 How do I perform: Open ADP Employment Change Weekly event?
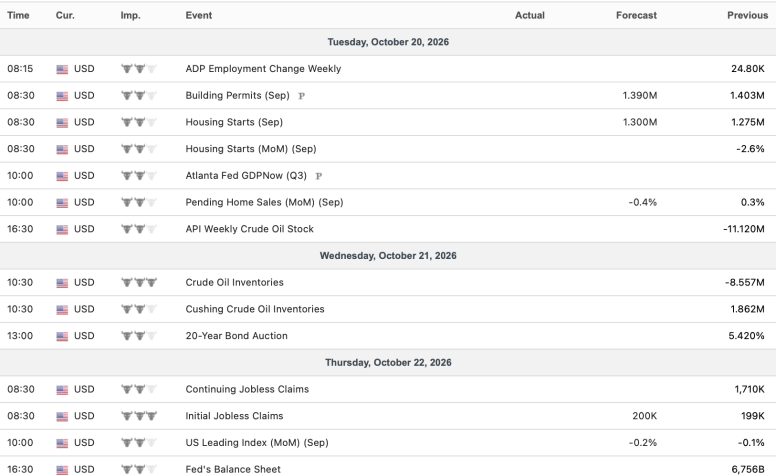263,69
